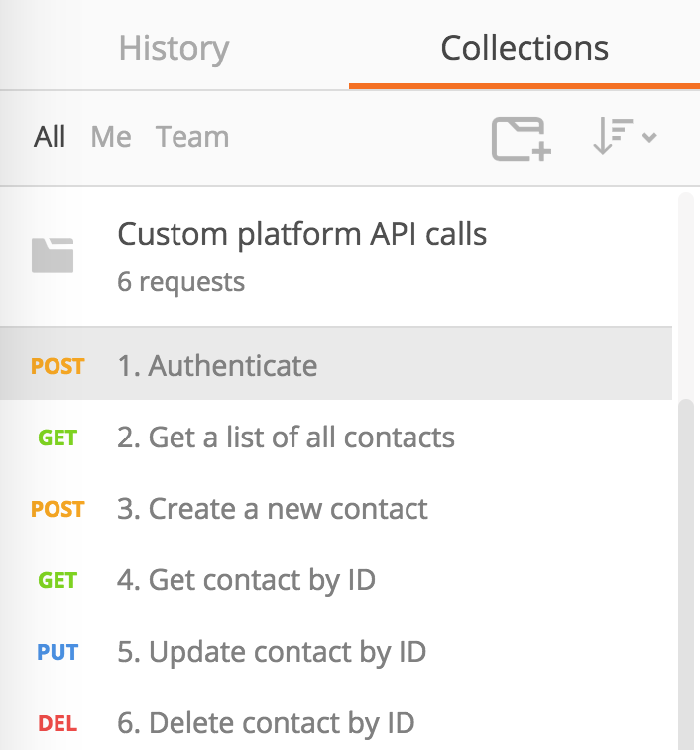Viewport: 700px width, 750px height.
Task: Expand Custom platform API calls collection
Action: tap(302, 235)
